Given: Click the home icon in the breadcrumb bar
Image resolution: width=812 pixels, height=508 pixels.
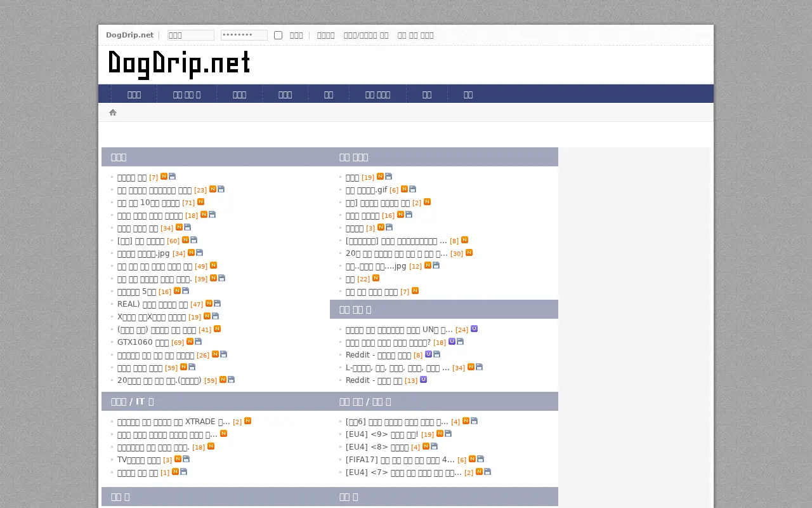Looking at the screenshot, I should pos(113,112).
